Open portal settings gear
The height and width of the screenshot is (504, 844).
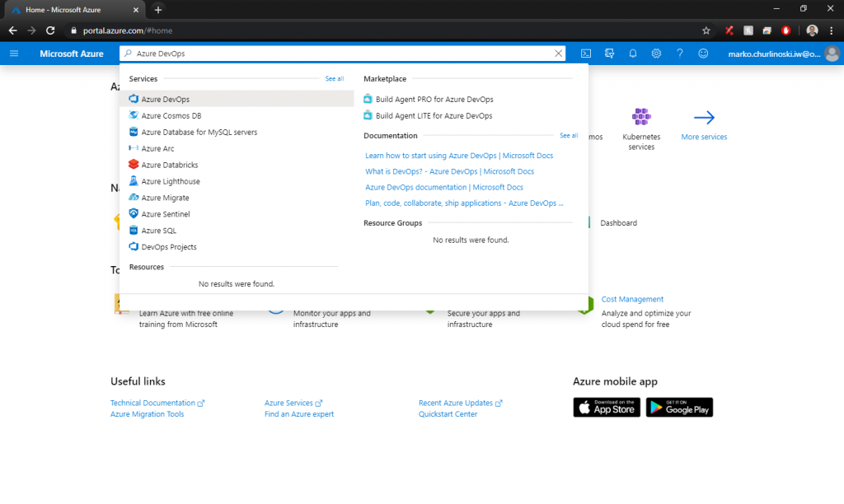[x=656, y=54]
